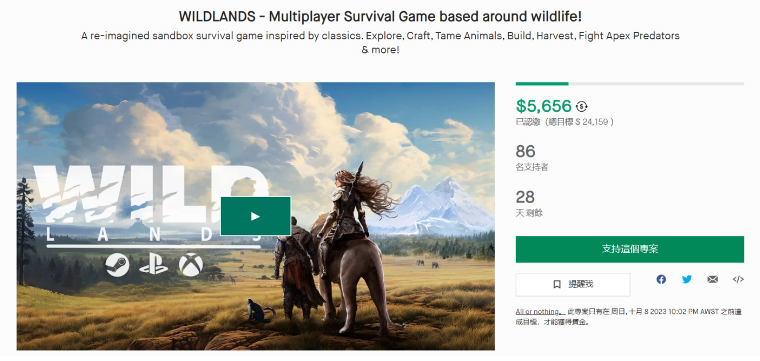
Task: Play the WILDLANDS project video
Action: 255,216
